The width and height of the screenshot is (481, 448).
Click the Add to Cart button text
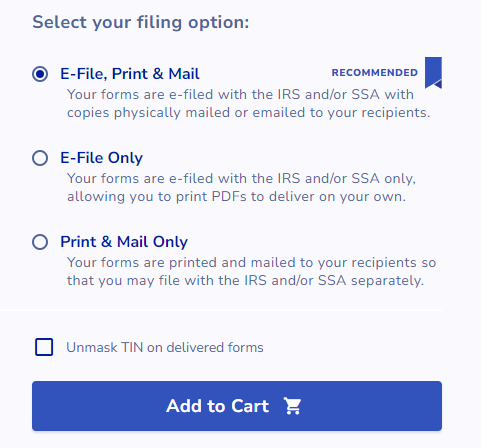tap(218, 406)
